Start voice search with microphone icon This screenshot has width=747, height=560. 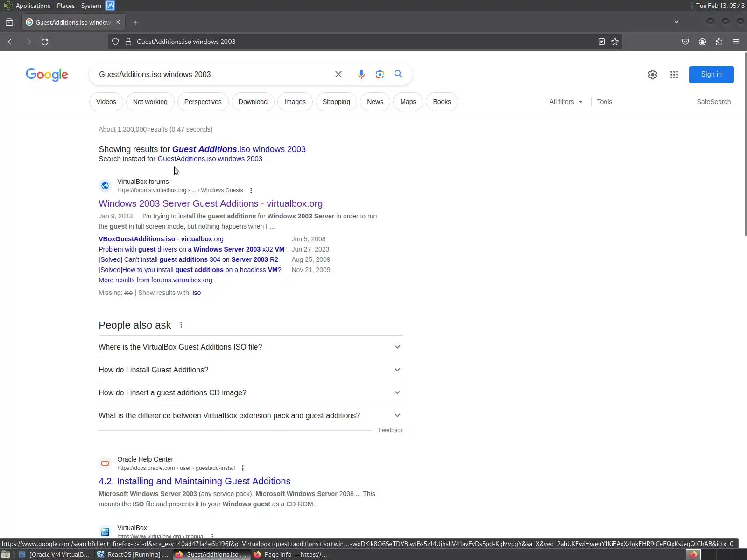click(x=361, y=74)
